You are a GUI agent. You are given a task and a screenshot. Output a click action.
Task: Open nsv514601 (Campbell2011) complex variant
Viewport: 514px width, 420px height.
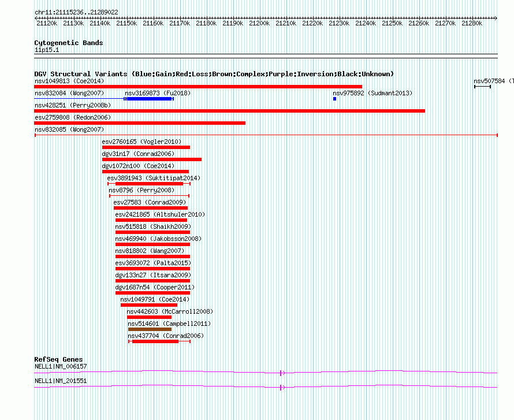tap(169, 324)
